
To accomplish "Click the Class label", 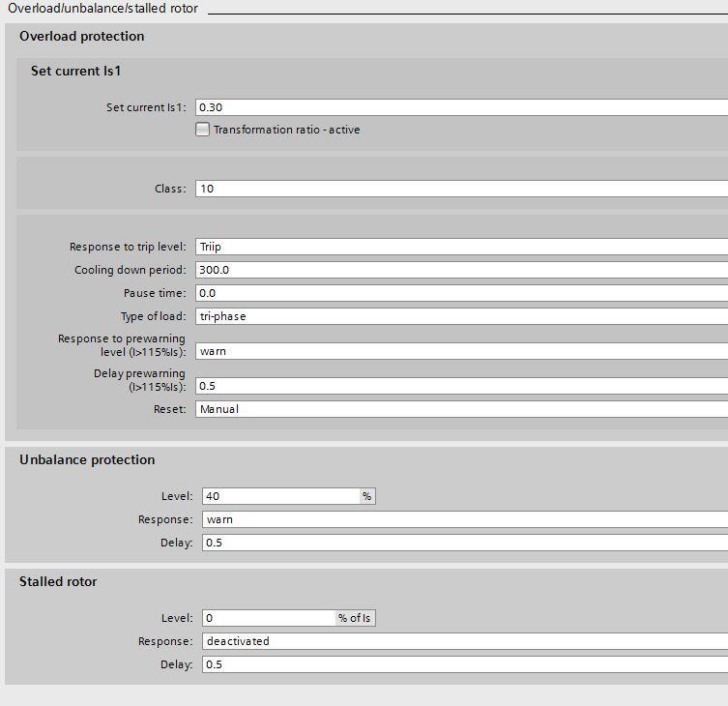I will (x=170, y=189).
